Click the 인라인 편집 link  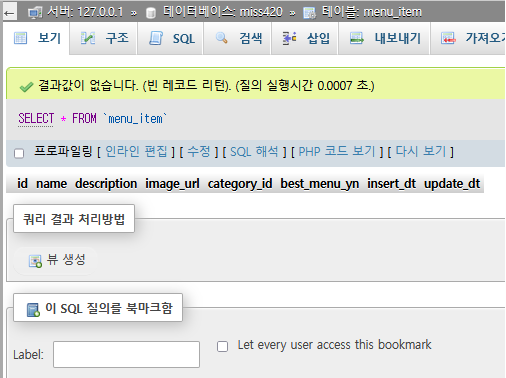136,152
